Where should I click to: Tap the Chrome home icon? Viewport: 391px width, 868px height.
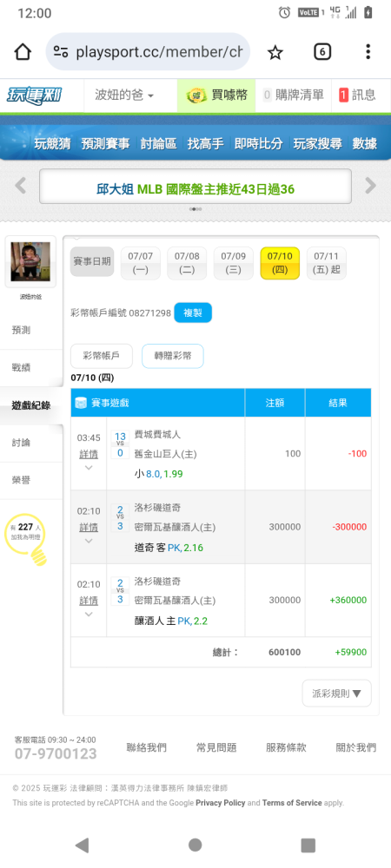22,52
